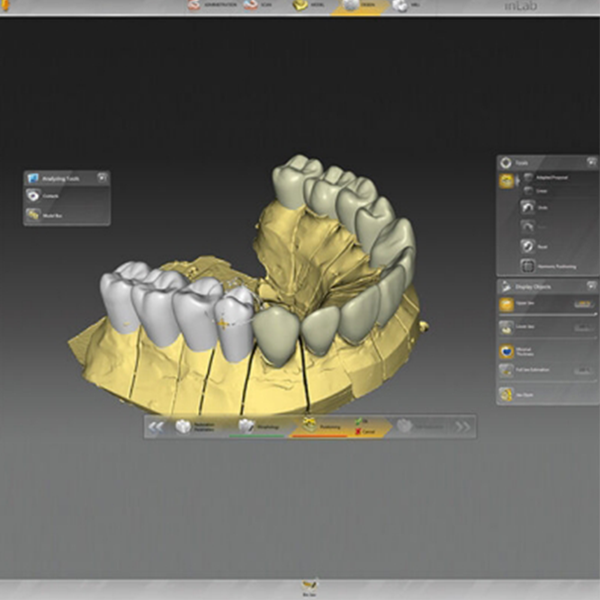
Task: Collapse the Display Objects panel
Action: tap(591, 286)
